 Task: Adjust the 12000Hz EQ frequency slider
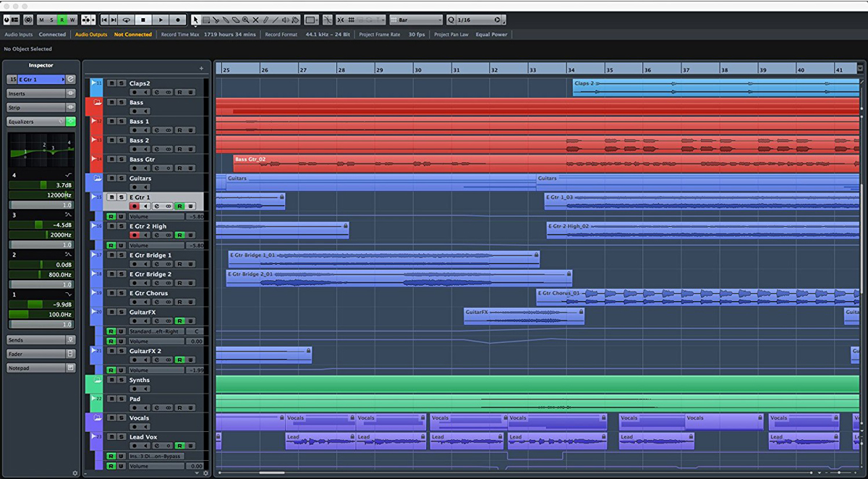pos(40,195)
